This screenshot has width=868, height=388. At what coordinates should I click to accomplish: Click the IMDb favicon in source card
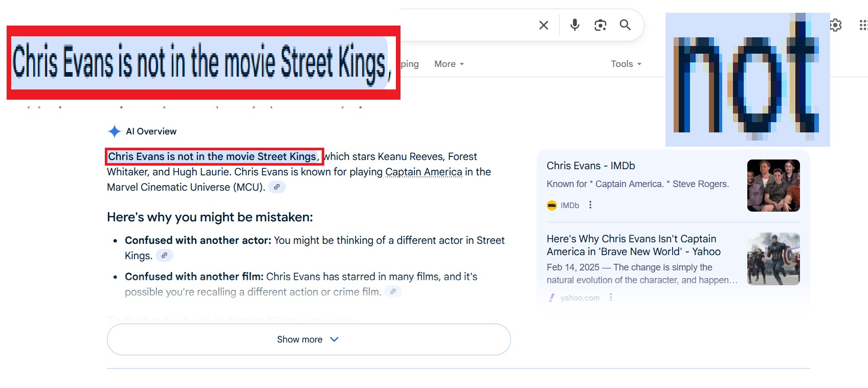point(552,206)
